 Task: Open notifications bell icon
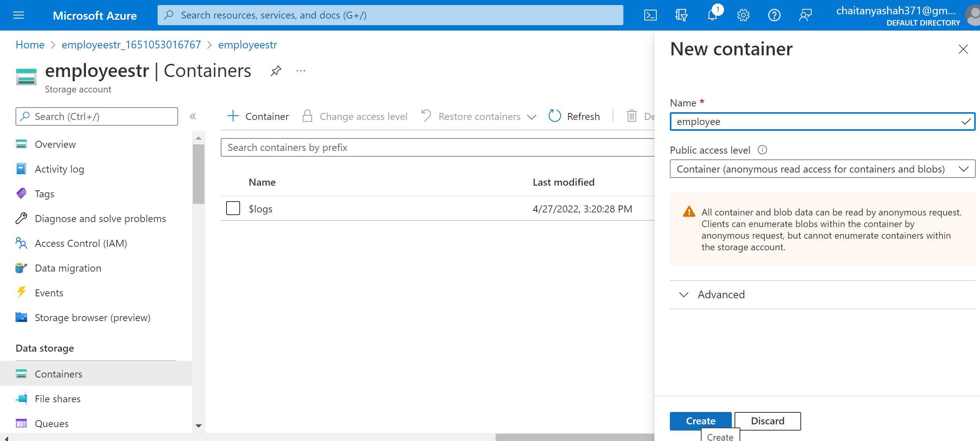712,15
